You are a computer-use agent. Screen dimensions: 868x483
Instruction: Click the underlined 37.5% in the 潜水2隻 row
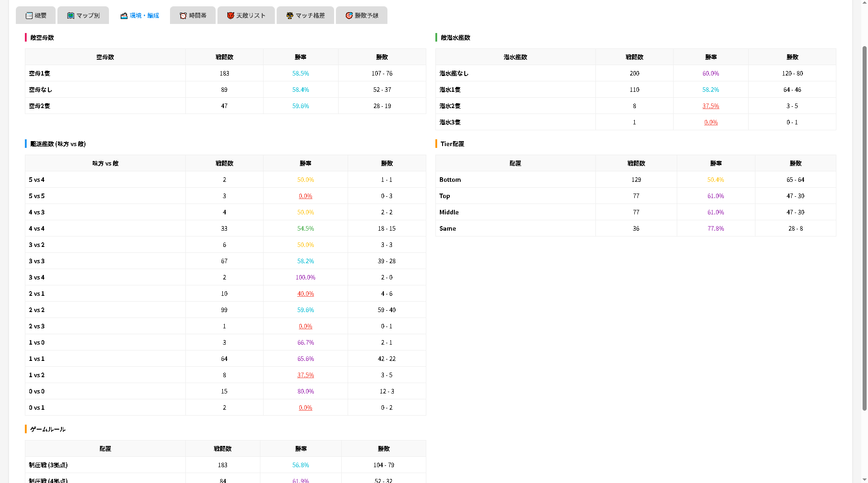710,106
